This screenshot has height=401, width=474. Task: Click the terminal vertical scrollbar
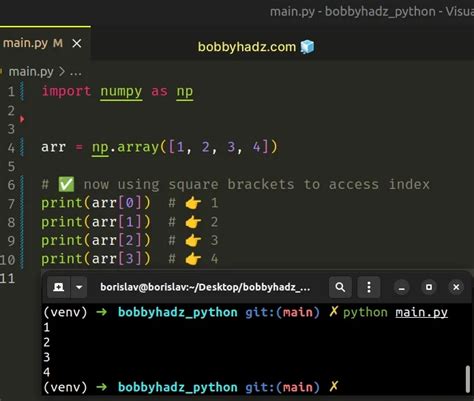tap(468, 379)
